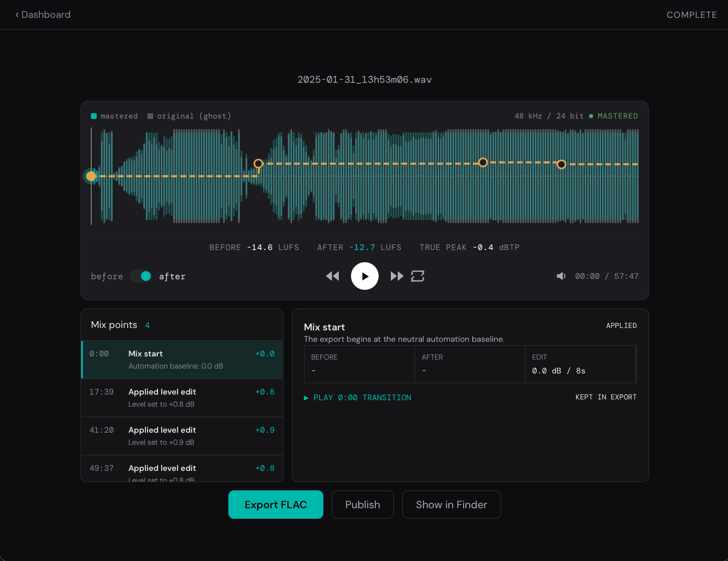Click Show in Finder button
The height and width of the screenshot is (561, 728).
[x=451, y=505]
